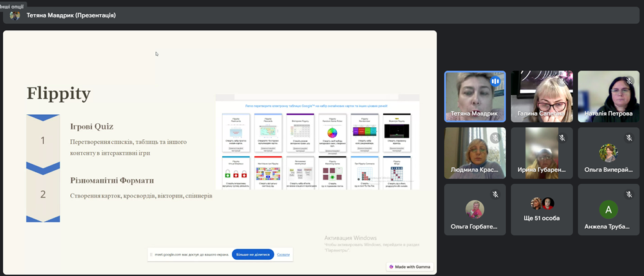Click muted mic icon on Ольга Виперай's tile
Screen dimensions: 644x276
click(x=628, y=137)
